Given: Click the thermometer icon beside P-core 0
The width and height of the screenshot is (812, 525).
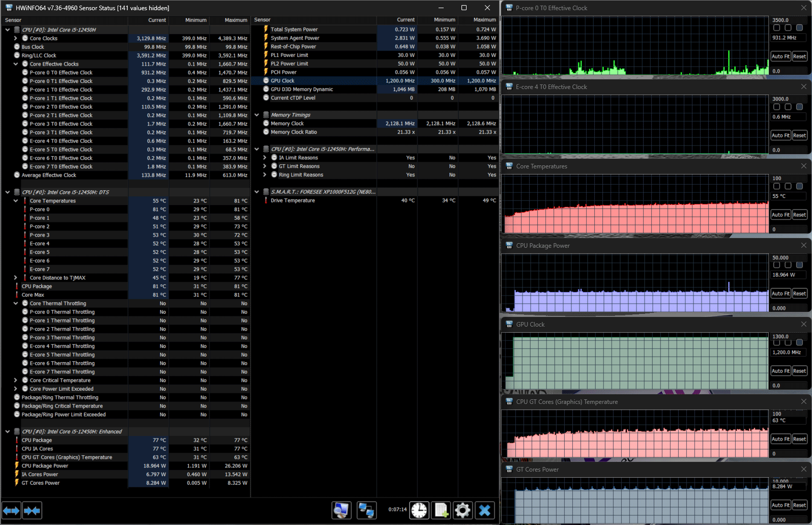Looking at the screenshot, I should coord(25,209).
